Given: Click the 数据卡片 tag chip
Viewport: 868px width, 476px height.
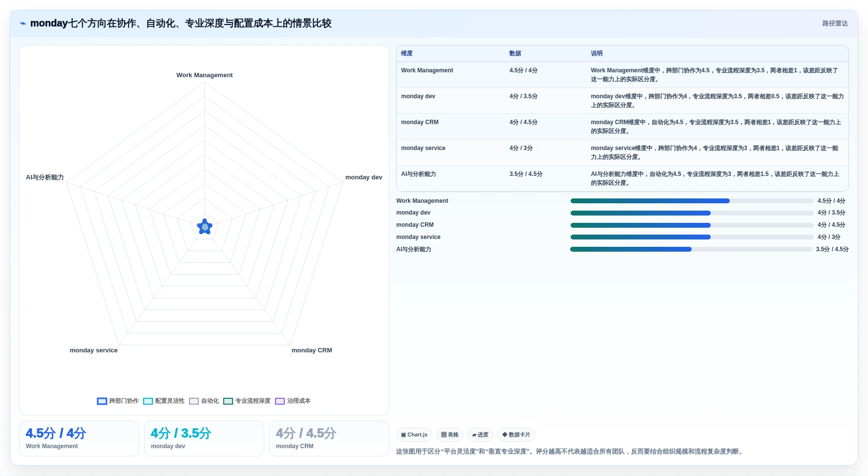Looking at the screenshot, I should pos(516,435).
